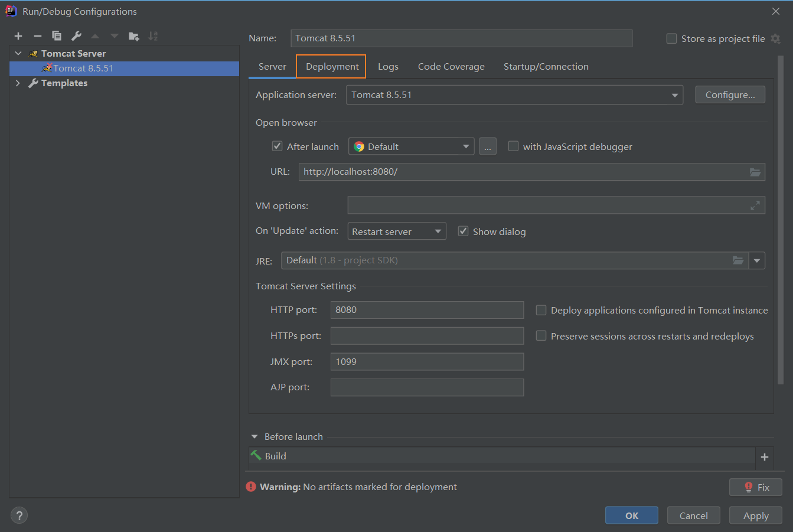Switch to the Startup/Connection tab
Image resolution: width=793 pixels, height=532 pixels.
pyautogui.click(x=546, y=67)
